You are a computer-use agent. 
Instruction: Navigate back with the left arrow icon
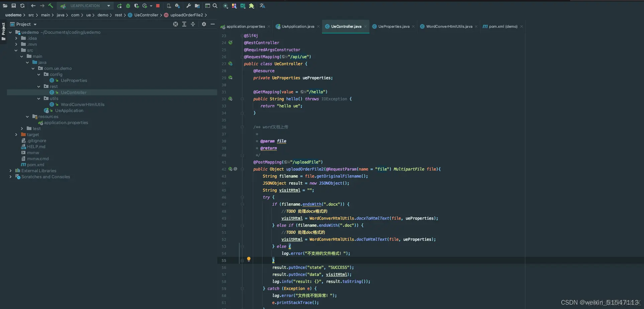33,6
